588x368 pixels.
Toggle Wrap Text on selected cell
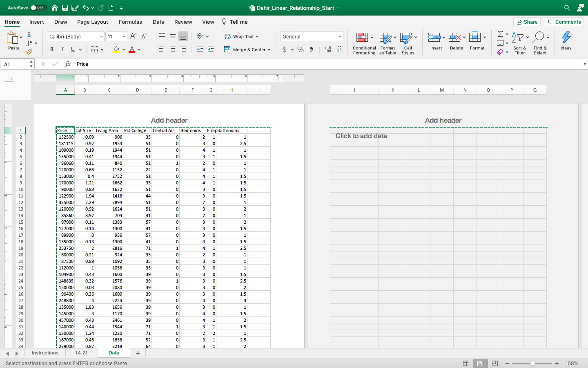[x=242, y=36]
